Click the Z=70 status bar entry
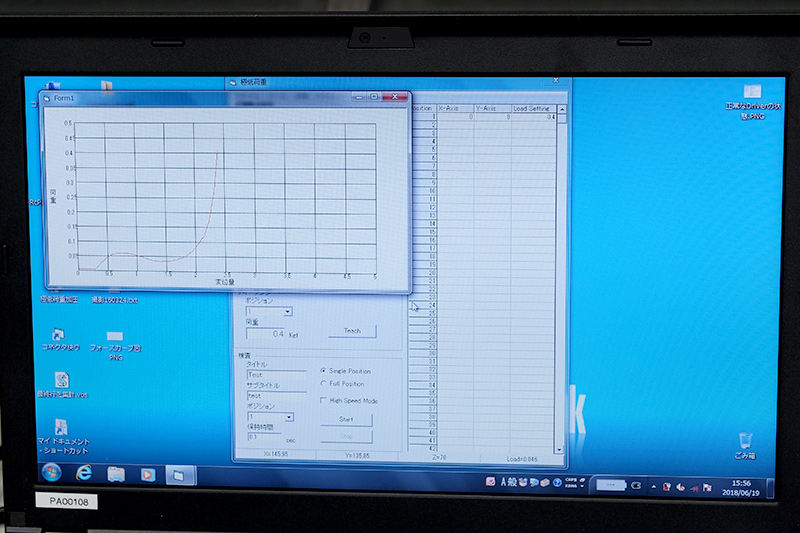Viewport: 800px width, 533px height. 439,457
